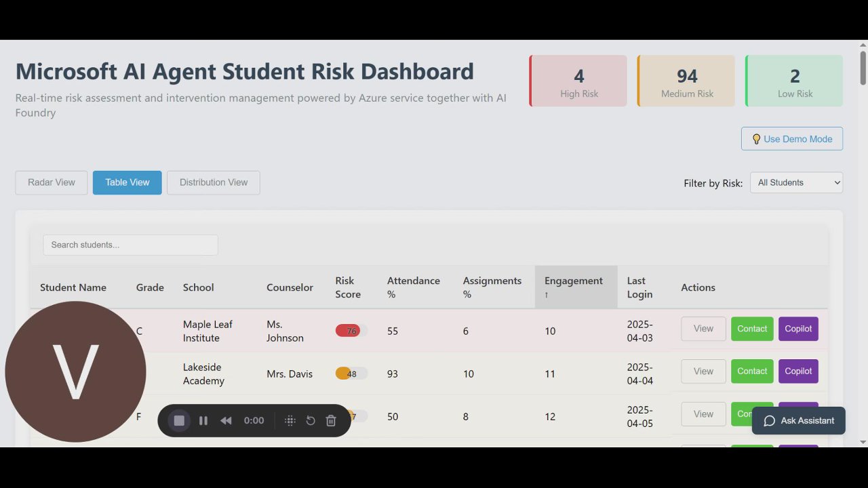868x488 pixels.
Task: Open the Filter by Risk dropdown
Action: tap(796, 182)
